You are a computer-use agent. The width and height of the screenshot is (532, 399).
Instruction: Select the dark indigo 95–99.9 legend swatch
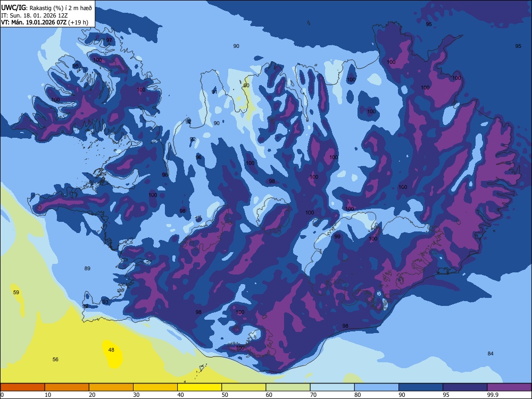coord(465,387)
